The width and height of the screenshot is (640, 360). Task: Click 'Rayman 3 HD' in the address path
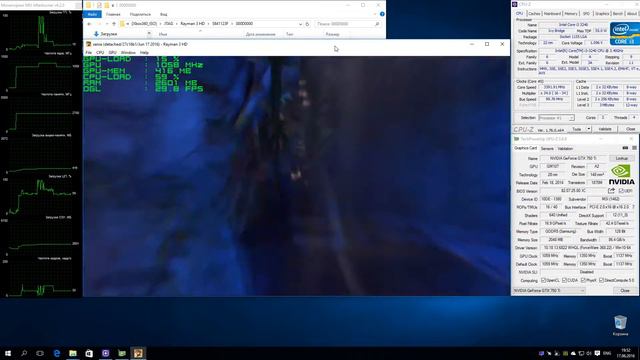tap(193, 24)
